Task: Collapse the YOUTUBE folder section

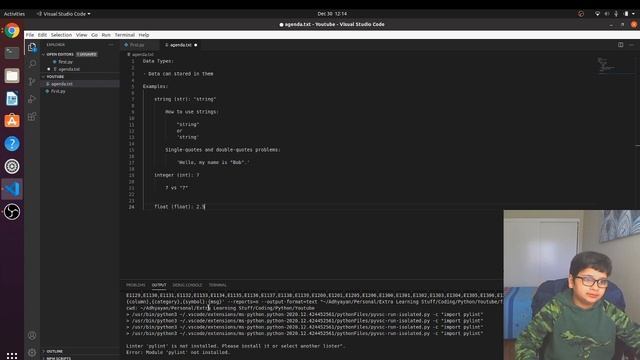Action: pyautogui.click(x=56, y=77)
